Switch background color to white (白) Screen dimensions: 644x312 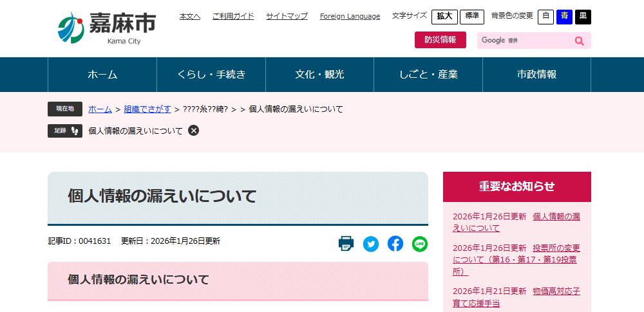pos(545,17)
